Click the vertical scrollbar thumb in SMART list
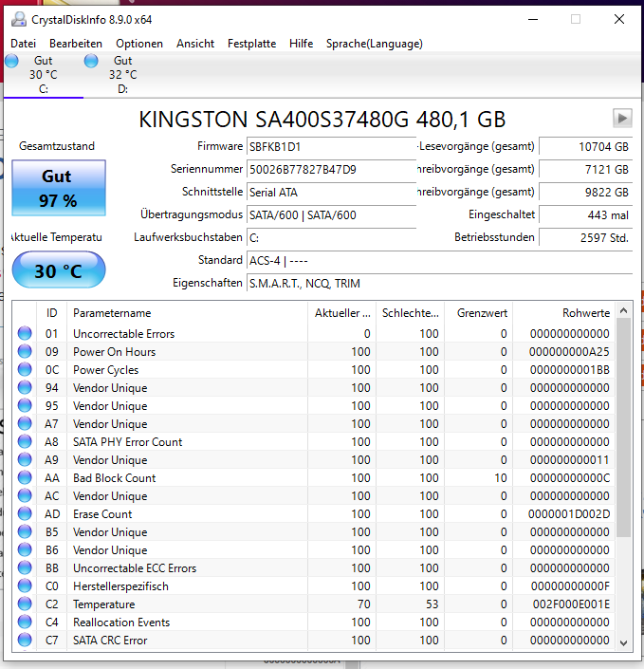This screenshot has height=669, width=644. click(623, 428)
